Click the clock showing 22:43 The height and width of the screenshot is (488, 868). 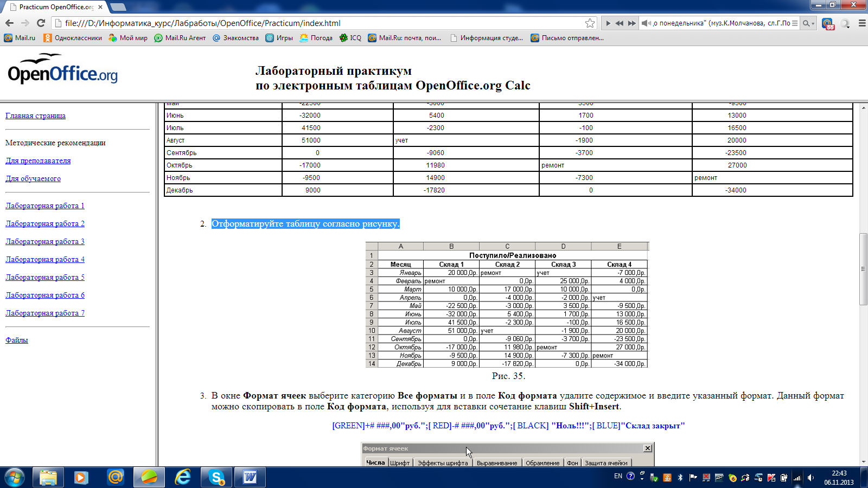click(839, 478)
